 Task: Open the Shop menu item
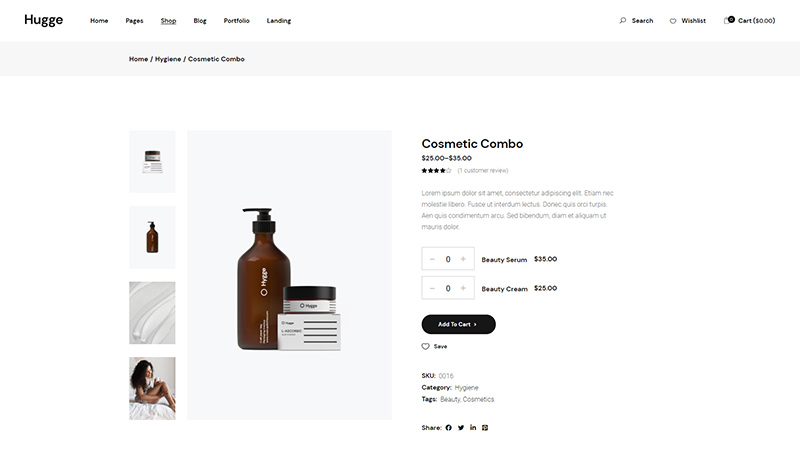coord(168,21)
